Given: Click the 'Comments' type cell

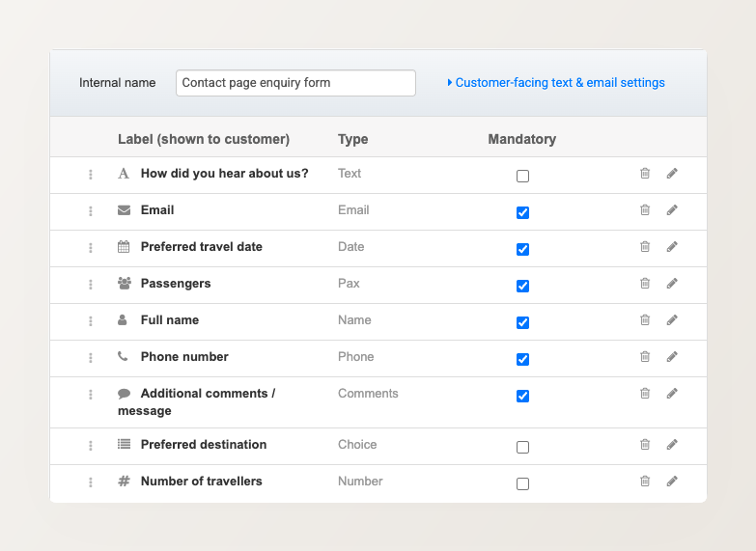Looking at the screenshot, I should pyautogui.click(x=368, y=394).
